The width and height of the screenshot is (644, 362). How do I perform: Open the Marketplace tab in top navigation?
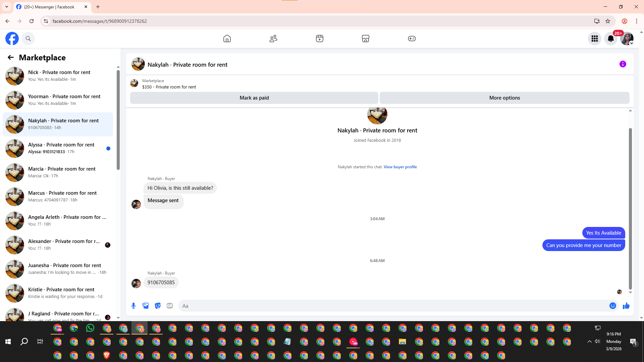point(365,39)
